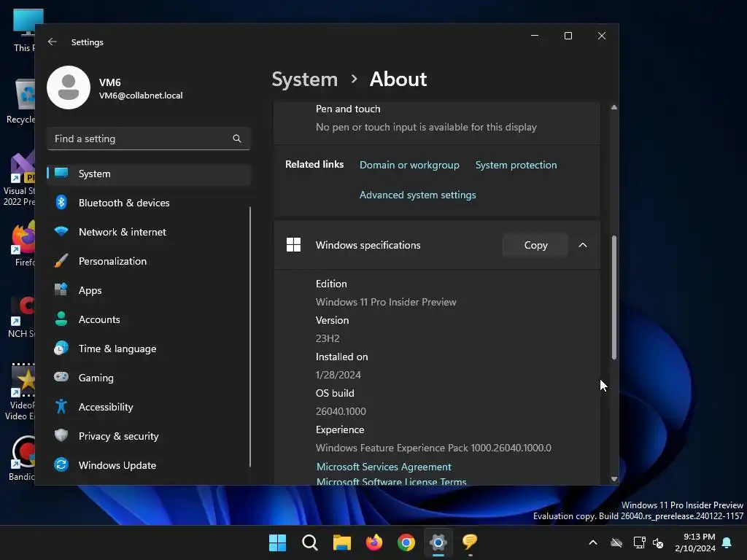Click in the Find a setting box

point(149,139)
